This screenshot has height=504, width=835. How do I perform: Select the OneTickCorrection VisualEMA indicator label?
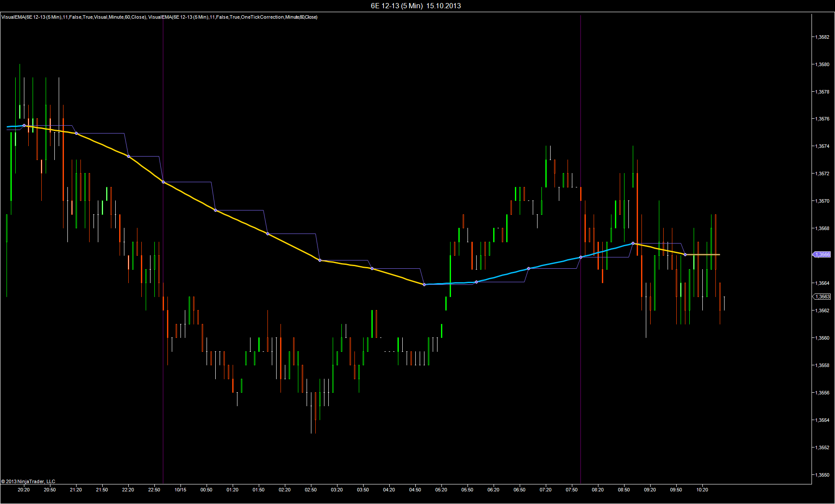[x=233, y=17]
